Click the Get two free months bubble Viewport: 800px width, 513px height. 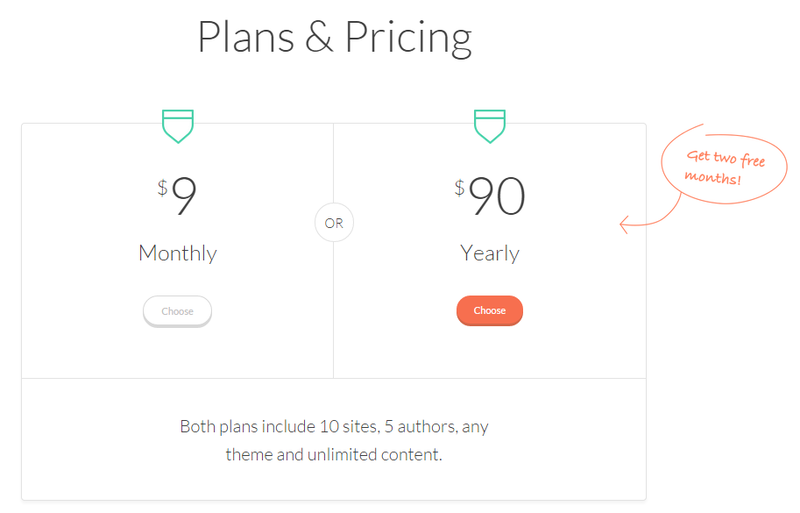723,167
